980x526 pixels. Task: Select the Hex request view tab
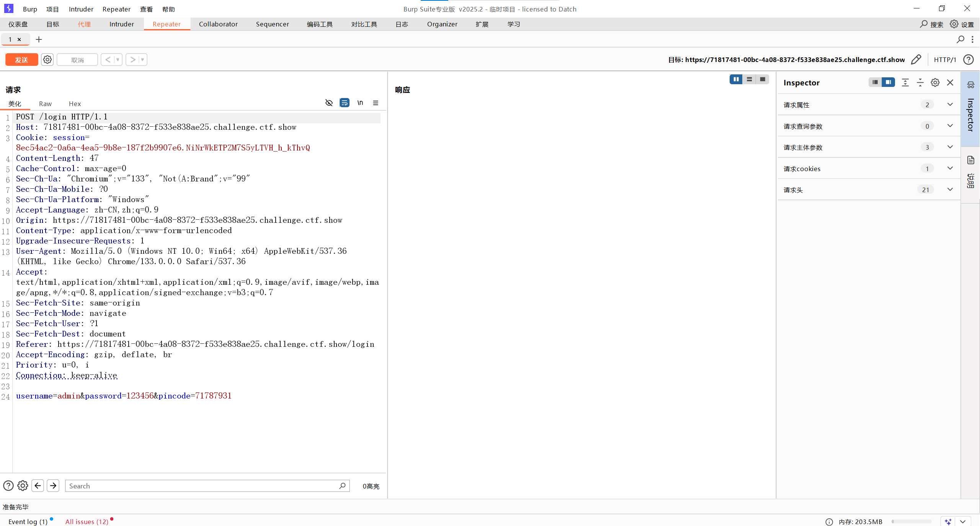point(75,104)
